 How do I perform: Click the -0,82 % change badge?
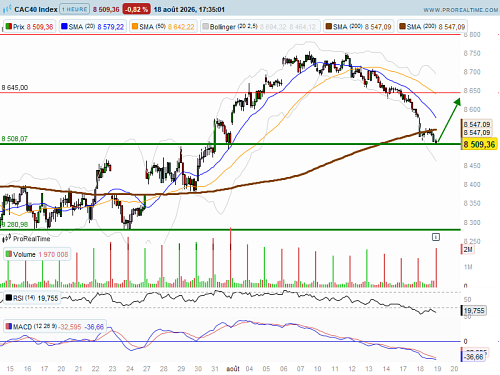click(x=136, y=9)
